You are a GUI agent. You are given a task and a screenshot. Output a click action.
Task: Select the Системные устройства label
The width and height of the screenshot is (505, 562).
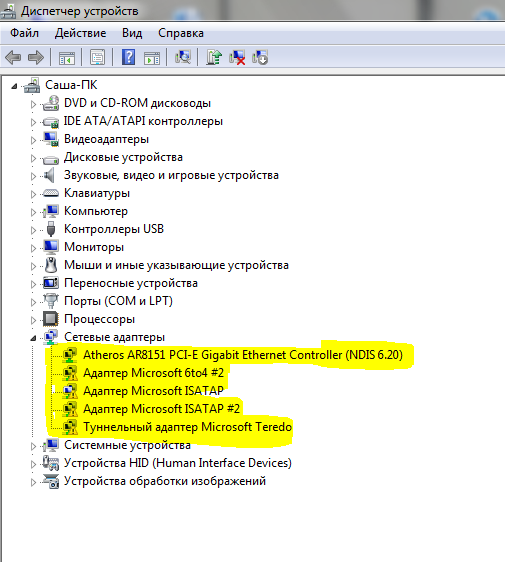tap(127, 445)
